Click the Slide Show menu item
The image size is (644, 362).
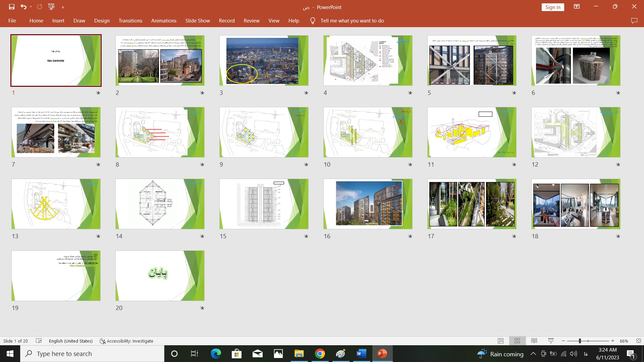pos(197,21)
